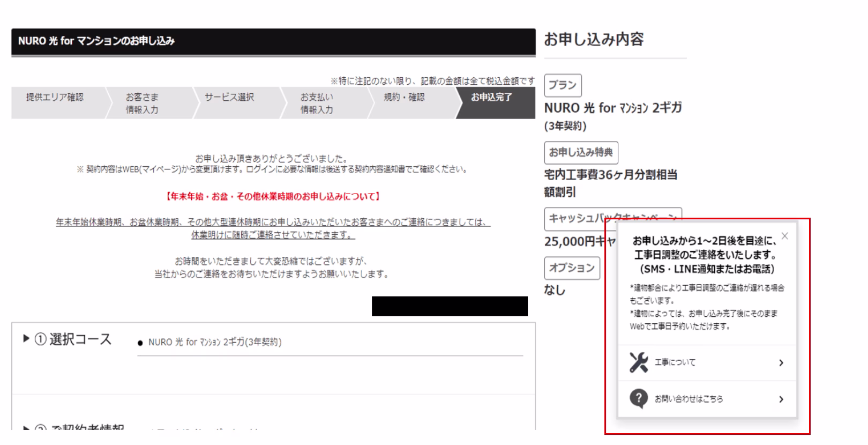Click the ① 選択コース heading text
This screenshot has width=868, height=445.
tap(73, 339)
